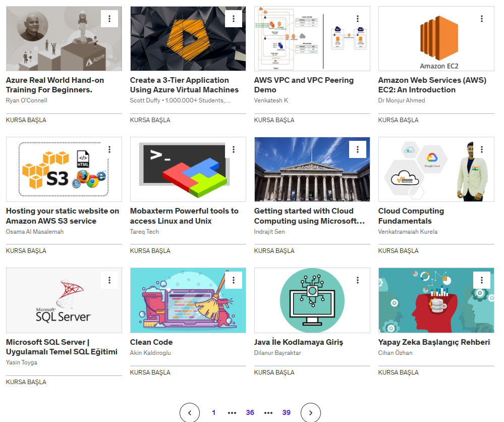
Task: Start the Yapay Zeka Başlangıç Rehberi course
Action: [x=398, y=372]
